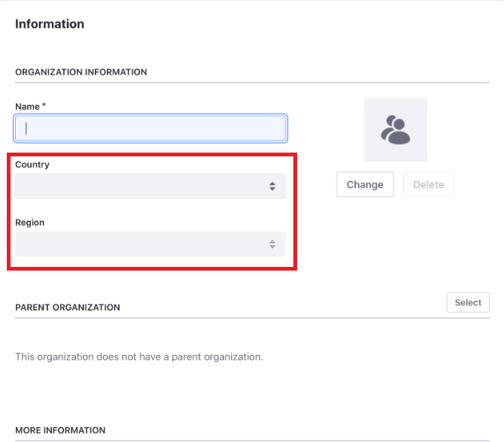Viewport: 504px width, 442px height.
Task: Click the divider line under Organization Information
Action: (x=252, y=82)
